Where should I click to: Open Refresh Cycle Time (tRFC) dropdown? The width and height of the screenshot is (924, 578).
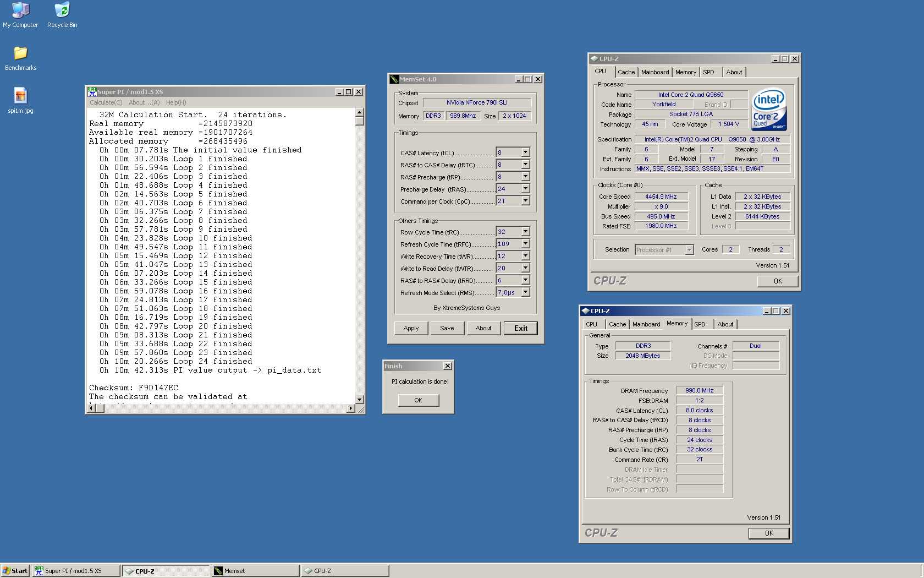coord(525,244)
